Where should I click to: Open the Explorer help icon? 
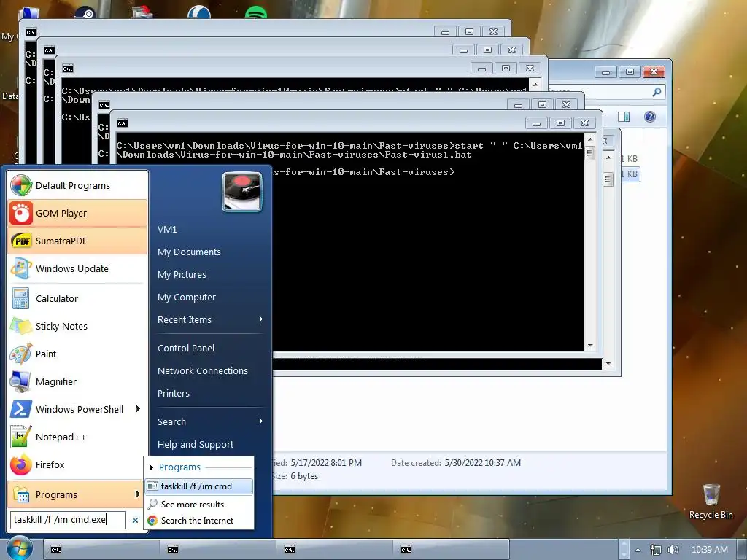[x=649, y=117]
